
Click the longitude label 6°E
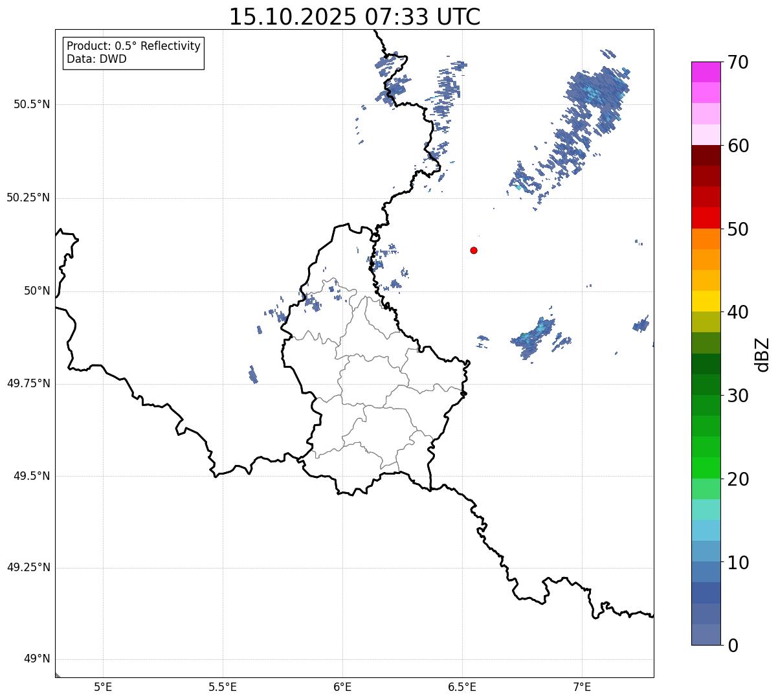(342, 686)
